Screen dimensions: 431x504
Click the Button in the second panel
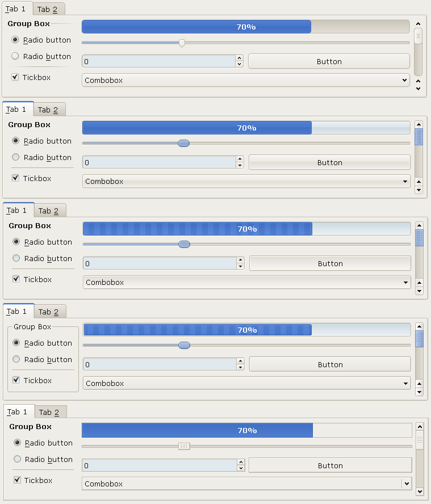[x=330, y=162]
